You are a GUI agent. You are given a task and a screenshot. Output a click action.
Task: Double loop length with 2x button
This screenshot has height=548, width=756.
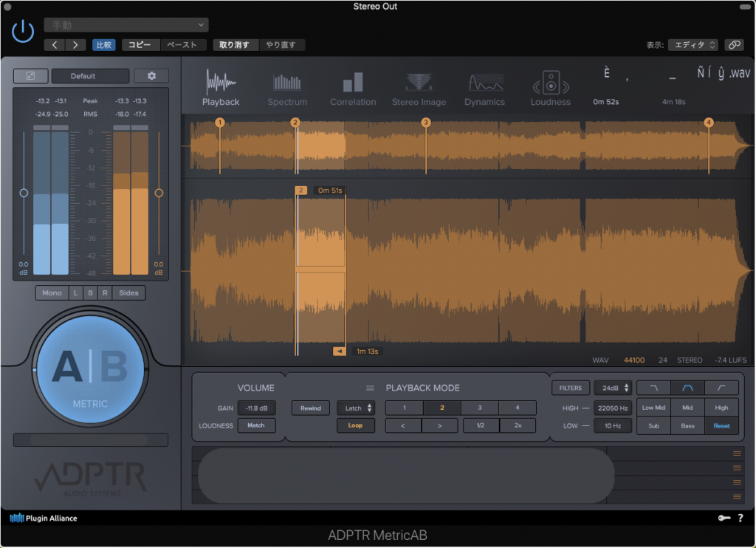[518, 425]
